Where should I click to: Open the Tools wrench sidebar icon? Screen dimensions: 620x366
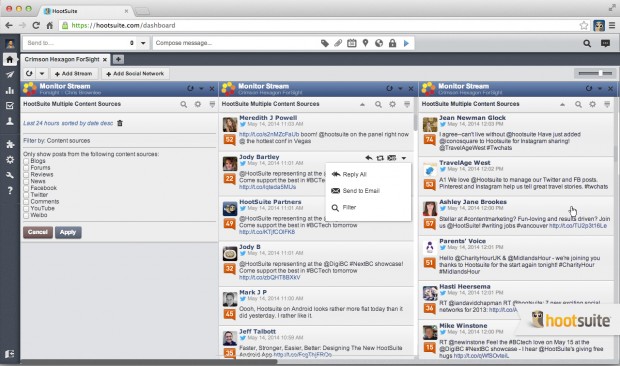coord(9,175)
